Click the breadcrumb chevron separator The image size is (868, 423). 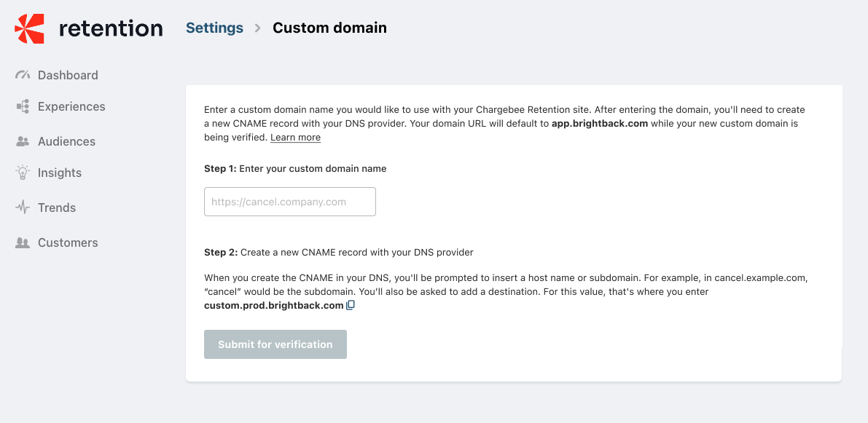pos(257,28)
